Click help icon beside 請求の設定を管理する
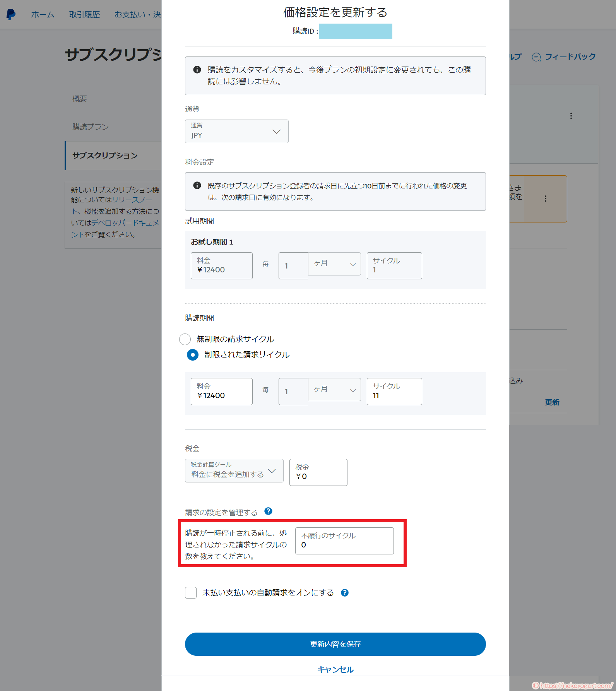 point(268,511)
